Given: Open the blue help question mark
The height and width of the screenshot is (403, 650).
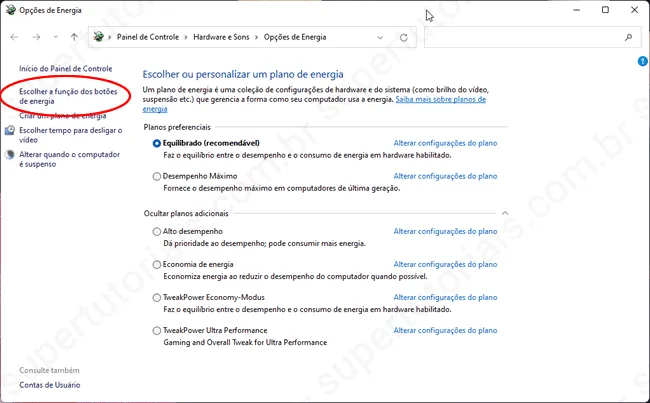Looking at the screenshot, I should (643, 61).
